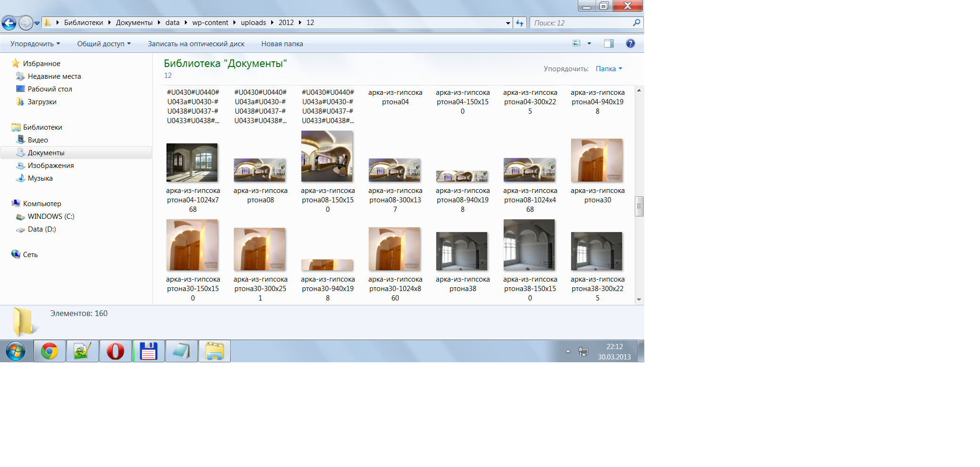Click scrollbar up arrow in file list

click(x=639, y=90)
